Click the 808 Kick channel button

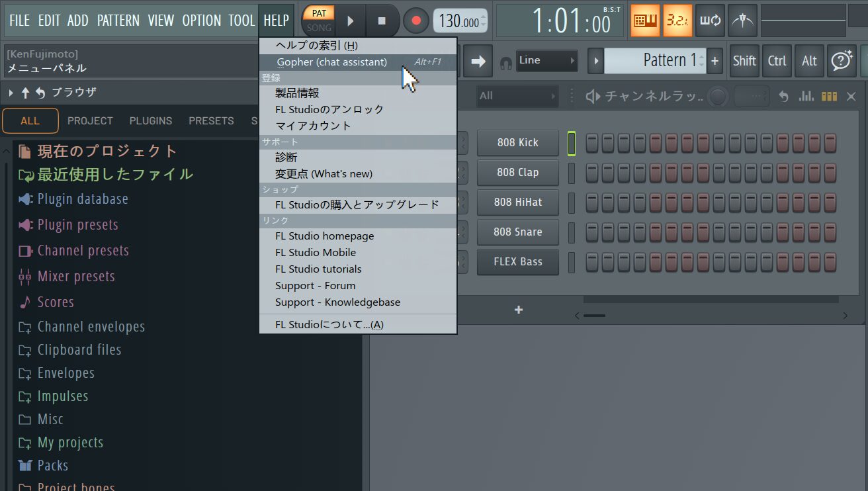[518, 143]
